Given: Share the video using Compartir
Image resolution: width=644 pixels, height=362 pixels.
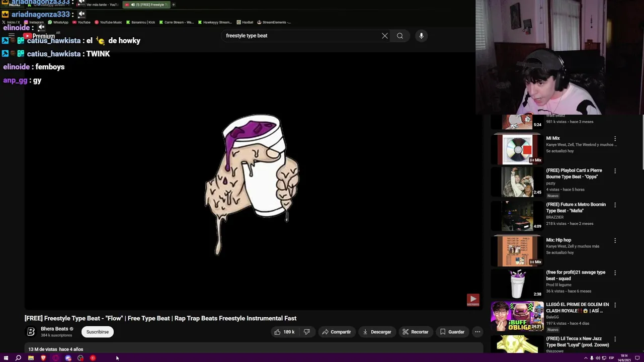Looking at the screenshot, I should (336, 332).
